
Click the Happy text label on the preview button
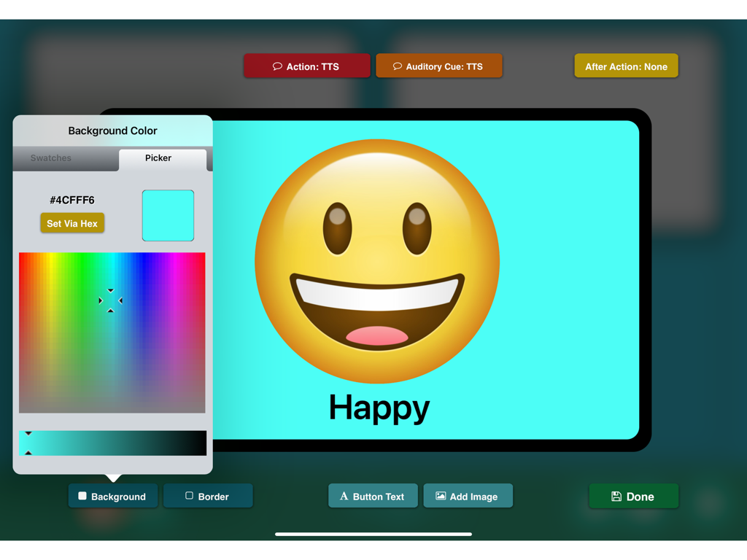(379, 408)
